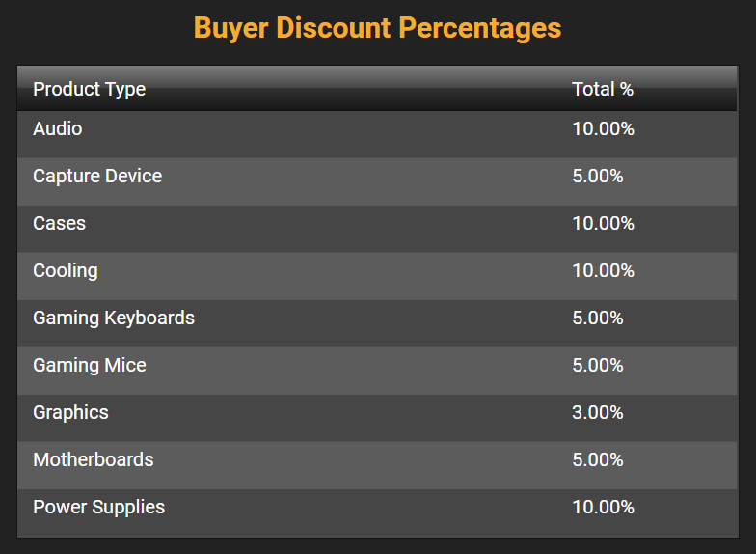Screen dimensions: 756x554
Task: Select the Gaming Keyboards row
Action: pyautogui.click(x=114, y=318)
